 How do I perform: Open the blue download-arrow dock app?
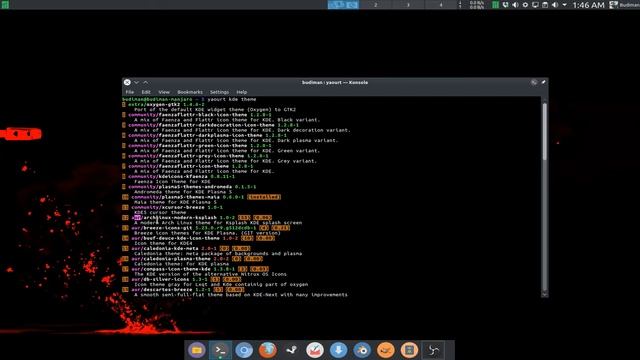(x=338, y=350)
